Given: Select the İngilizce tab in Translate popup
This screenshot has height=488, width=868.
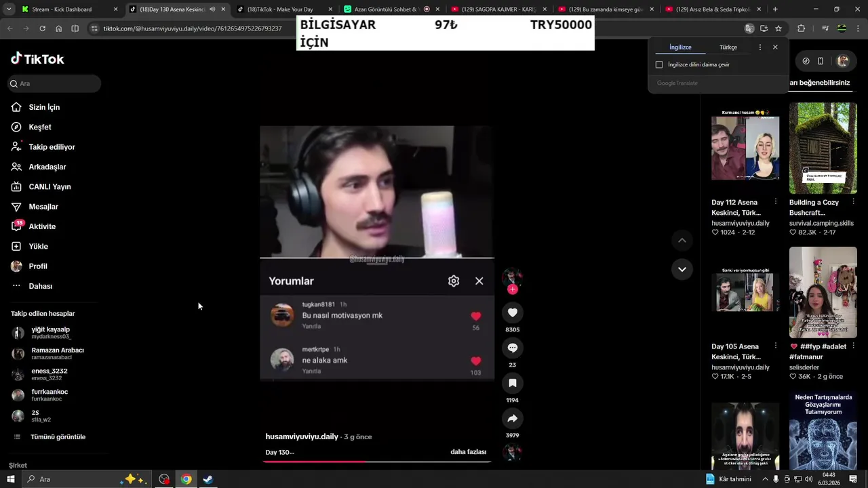Looking at the screenshot, I should pos(680,47).
